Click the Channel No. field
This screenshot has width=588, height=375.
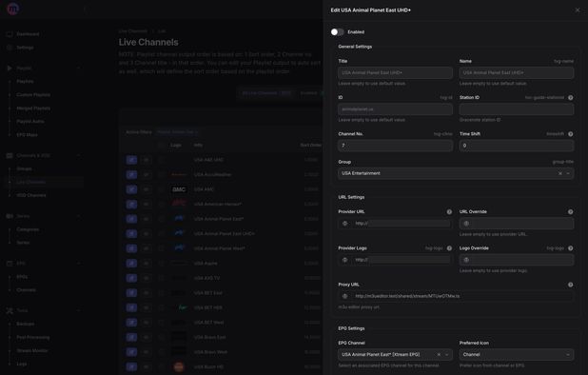pos(395,146)
